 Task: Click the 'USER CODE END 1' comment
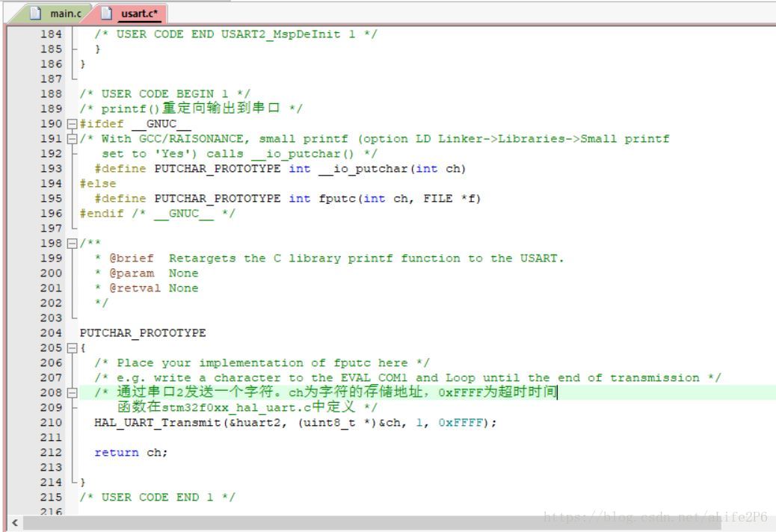point(158,497)
